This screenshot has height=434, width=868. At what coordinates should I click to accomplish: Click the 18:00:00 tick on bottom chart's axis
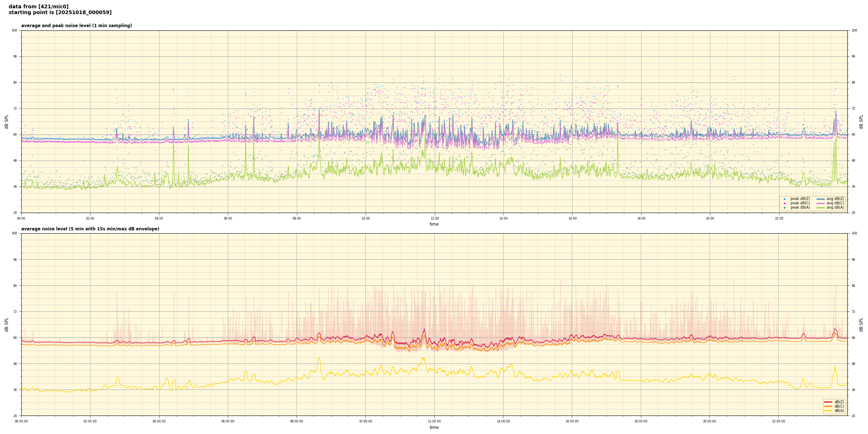click(x=641, y=421)
